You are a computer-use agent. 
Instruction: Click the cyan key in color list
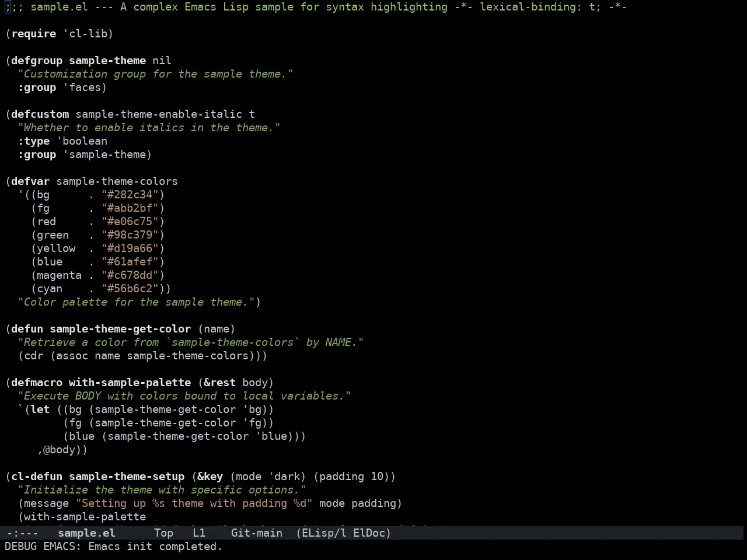(50, 289)
